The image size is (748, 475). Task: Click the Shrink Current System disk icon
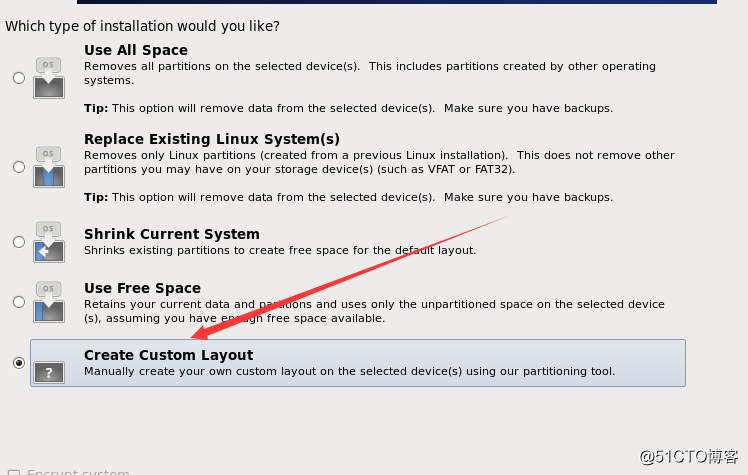[x=49, y=242]
